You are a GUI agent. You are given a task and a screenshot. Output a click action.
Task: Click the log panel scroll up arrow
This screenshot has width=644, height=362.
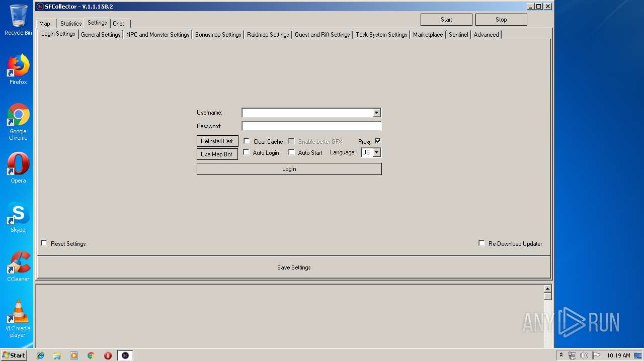[547, 289]
